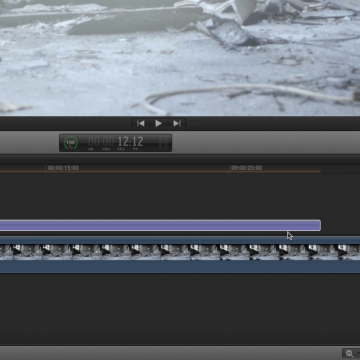Click the viewer image of the rubble
Image resolution: width=360 pixels, height=360 pixels.
[x=180, y=57]
